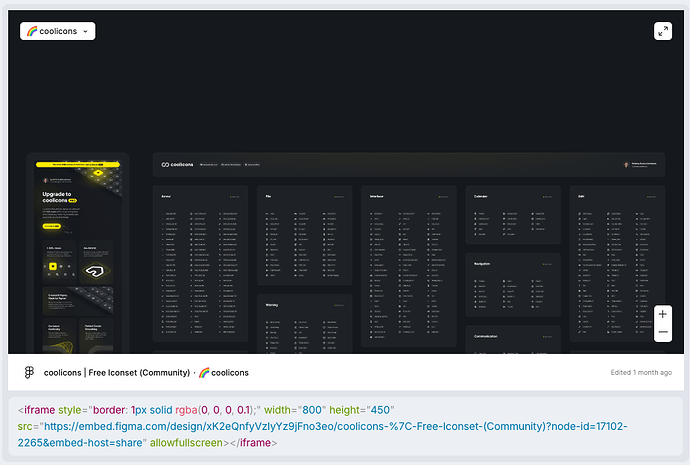The image size is (690, 465).
Task: Click the embed.figma.com URL in code snippet
Action: tap(323, 434)
